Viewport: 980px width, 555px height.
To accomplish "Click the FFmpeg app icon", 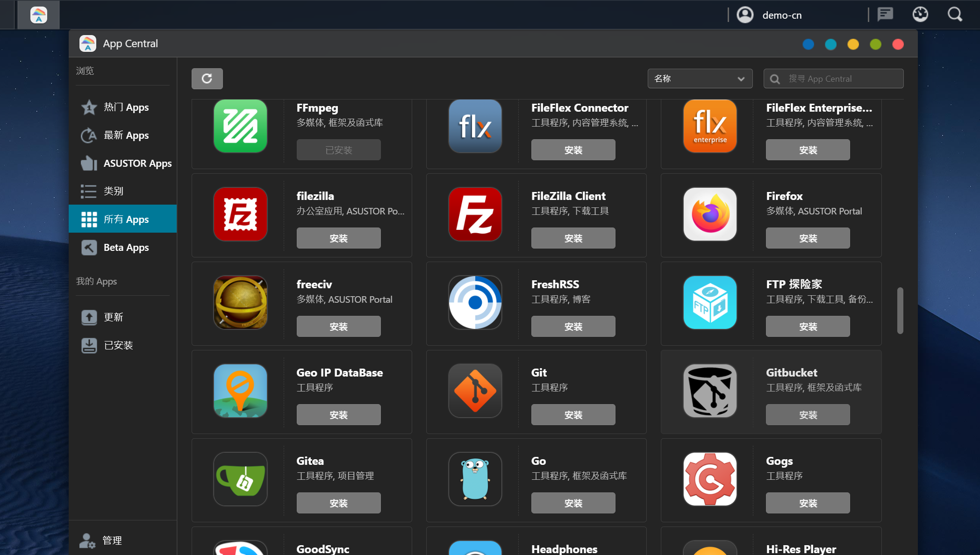I will [240, 126].
